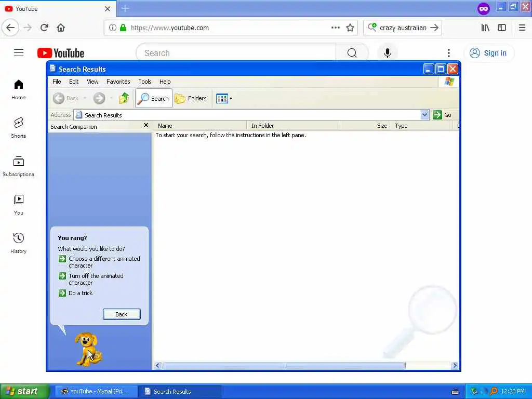Switch to YouTube - Mypal taskbar item
Image resolution: width=532 pixels, height=399 pixels.
[96, 391]
